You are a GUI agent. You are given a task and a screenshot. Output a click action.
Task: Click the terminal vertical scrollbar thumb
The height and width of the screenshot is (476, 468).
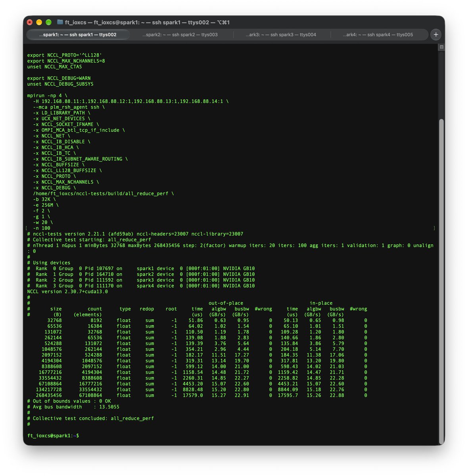pyautogui.click(x=441, y=282)
